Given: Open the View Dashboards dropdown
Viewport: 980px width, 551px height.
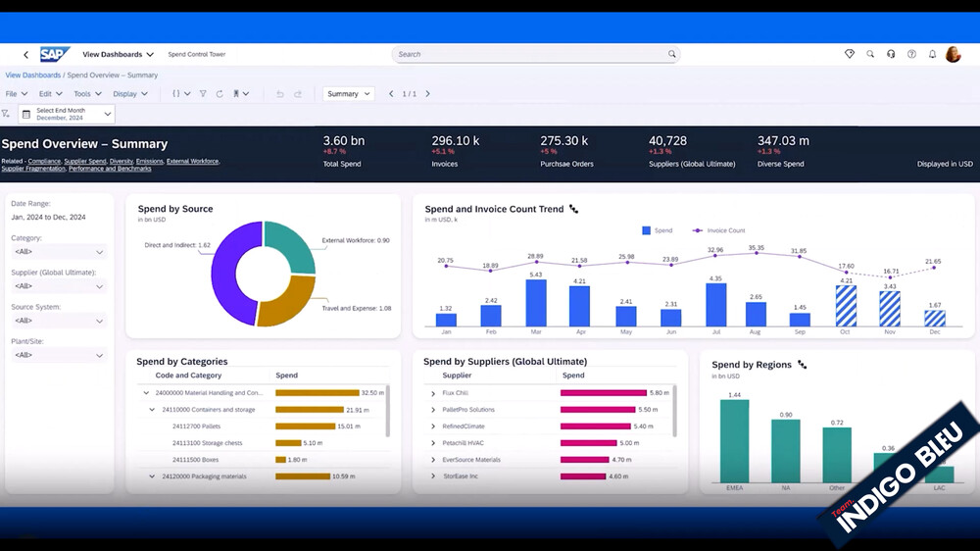Looking at the screenshot, I should click(x=119, y=54).
